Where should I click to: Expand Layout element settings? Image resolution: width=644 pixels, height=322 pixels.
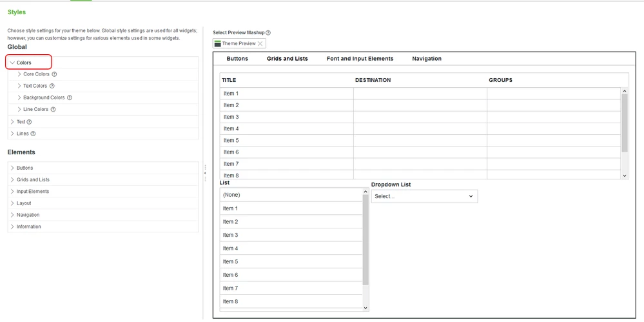click(x=12, y=203)
